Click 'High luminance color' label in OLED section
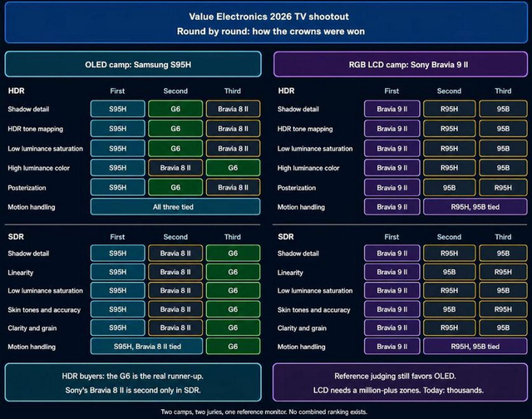The image size is (532, 419). tap(39, 168)
